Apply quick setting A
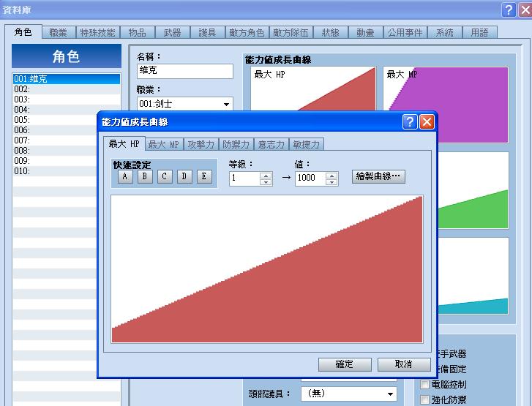532x406 pixels. click(125, 176)
